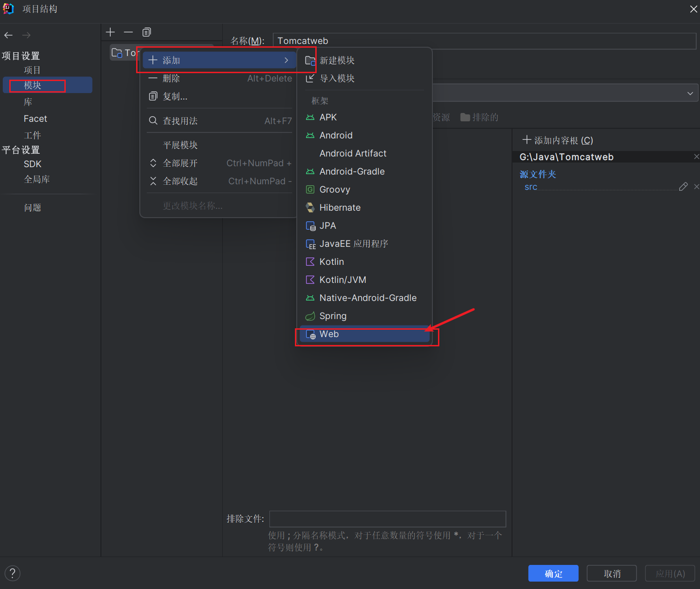
Task: Remove the G:\Java\Tomcatweb content root
Action: point(696,157)
